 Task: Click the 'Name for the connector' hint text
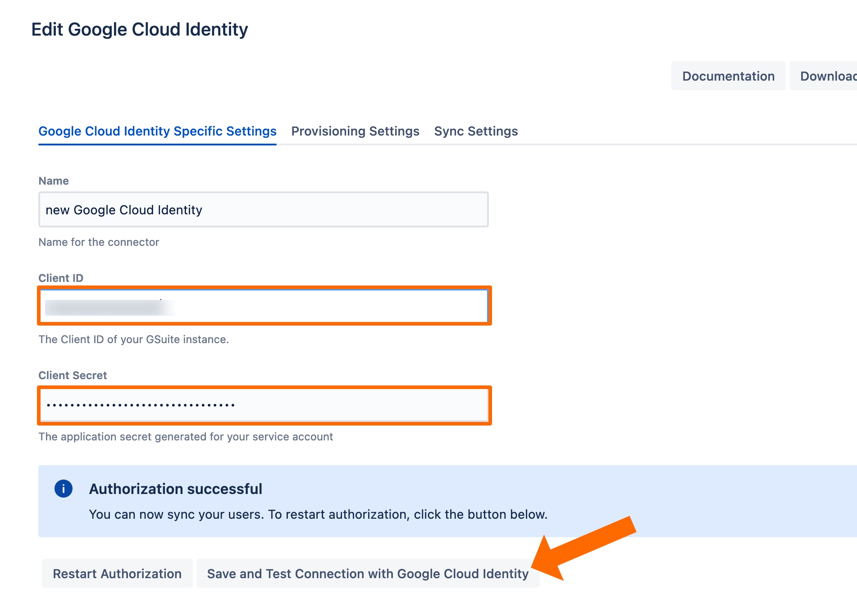pos(99,242)
